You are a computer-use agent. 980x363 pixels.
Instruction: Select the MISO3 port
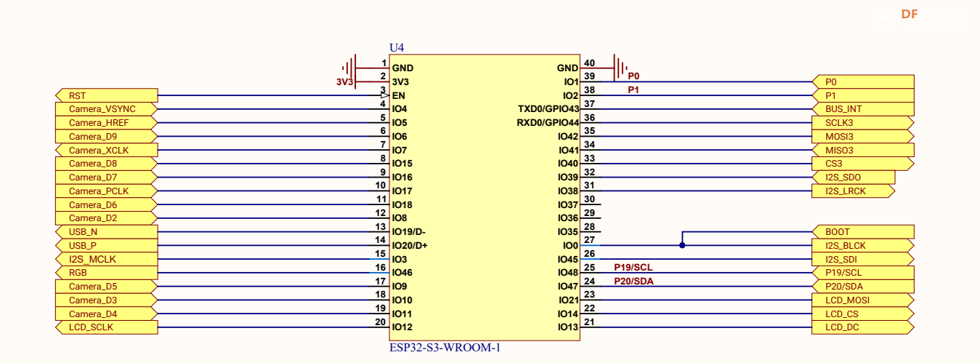(x=863, y=150)
